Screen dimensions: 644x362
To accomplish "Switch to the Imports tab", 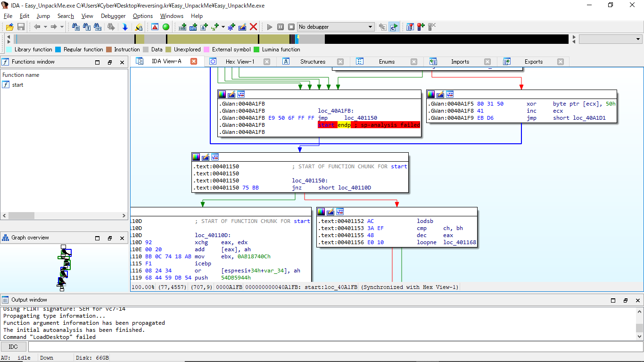I will pos(460,62).
